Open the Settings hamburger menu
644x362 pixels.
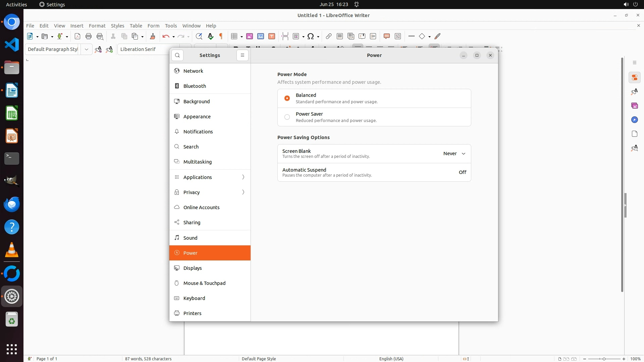[242, 55]
